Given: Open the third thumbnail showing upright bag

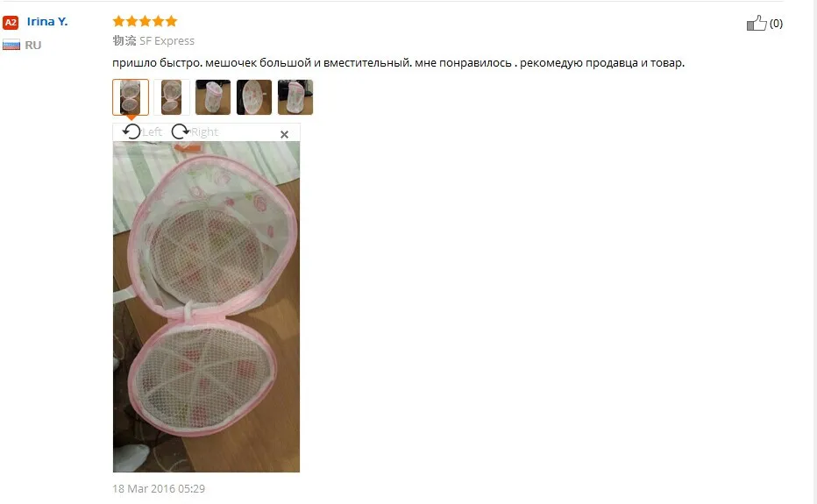Looking at the screenshot, I should (x=213, y=97).
